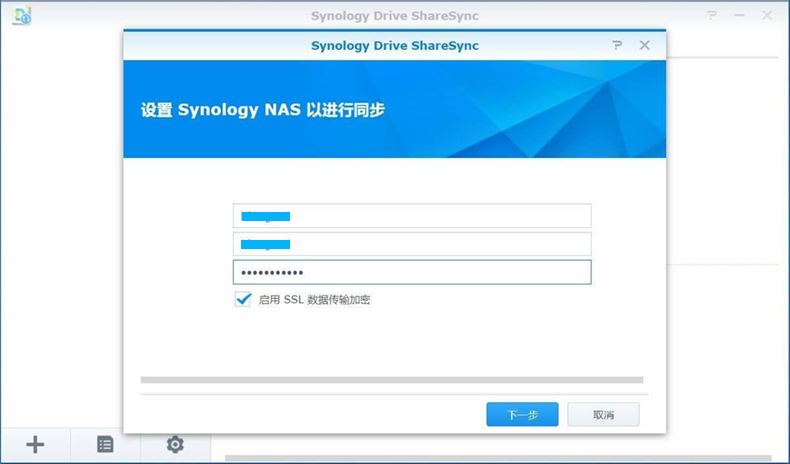Click the 启用 SSL 数据传输加密 label text
This screenshot has height=464, width=790.
point(314,300)
